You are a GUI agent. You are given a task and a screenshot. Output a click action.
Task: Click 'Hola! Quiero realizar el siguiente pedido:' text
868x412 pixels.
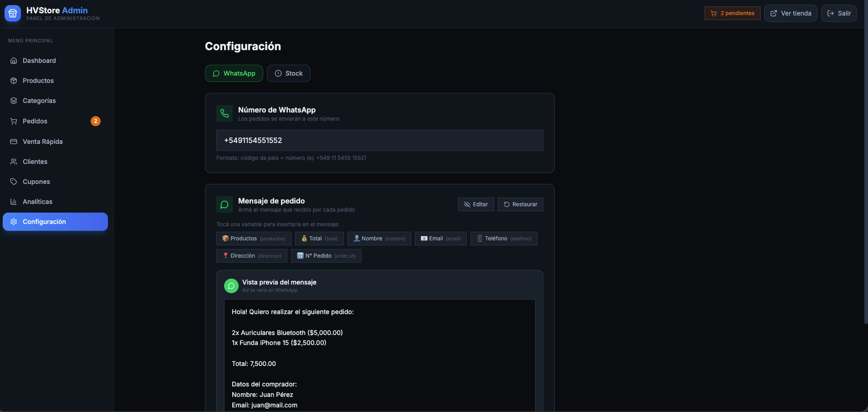[x=293, y=312]
